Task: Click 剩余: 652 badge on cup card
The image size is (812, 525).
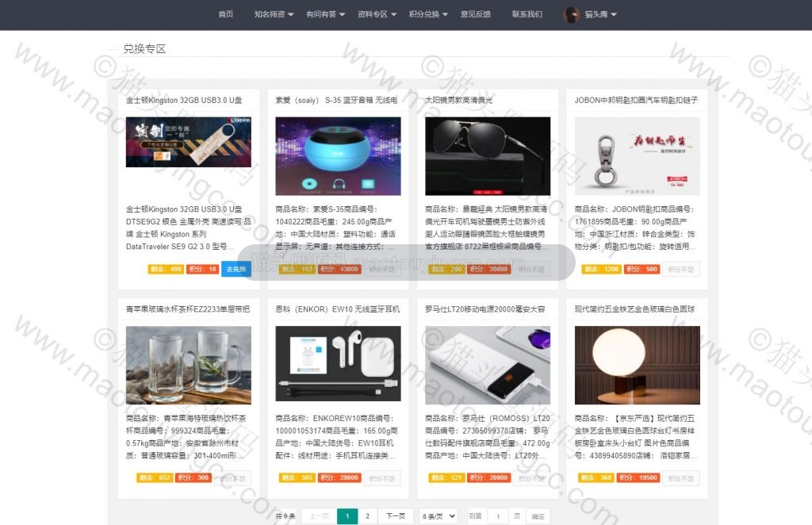Action: 155,478
